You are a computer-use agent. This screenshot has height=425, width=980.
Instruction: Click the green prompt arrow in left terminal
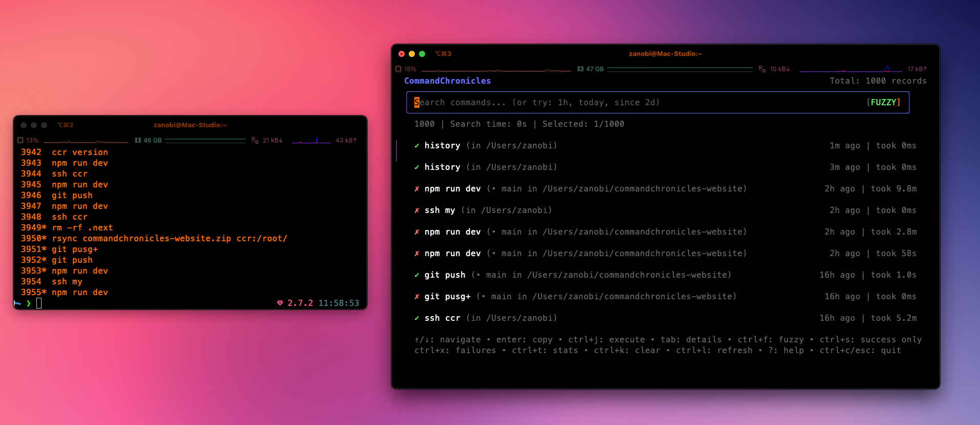29,303
